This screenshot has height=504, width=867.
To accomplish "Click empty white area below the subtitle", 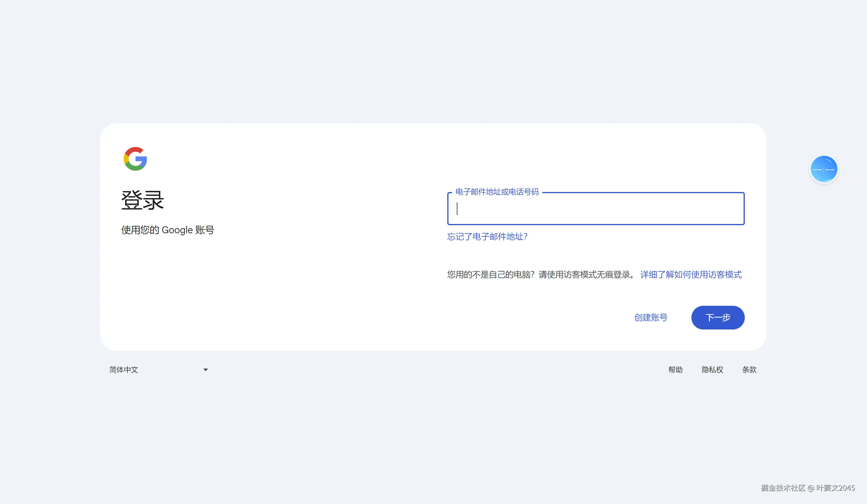I will (x=241, y=292).
